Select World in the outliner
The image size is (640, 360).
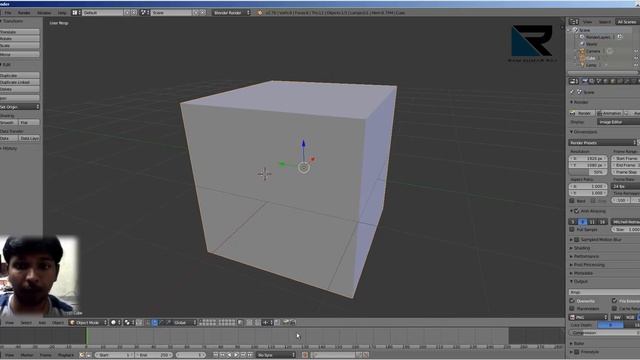(591, 44)
